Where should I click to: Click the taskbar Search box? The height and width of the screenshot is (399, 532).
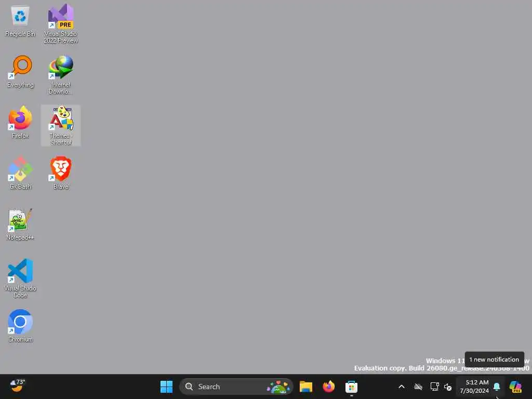[236, 387]
